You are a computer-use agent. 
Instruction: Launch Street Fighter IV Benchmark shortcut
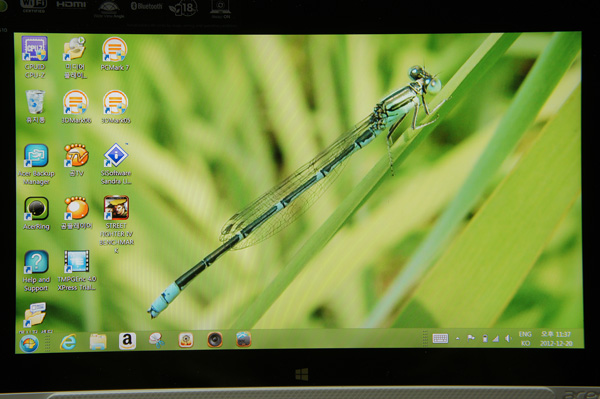coord(116,224)
